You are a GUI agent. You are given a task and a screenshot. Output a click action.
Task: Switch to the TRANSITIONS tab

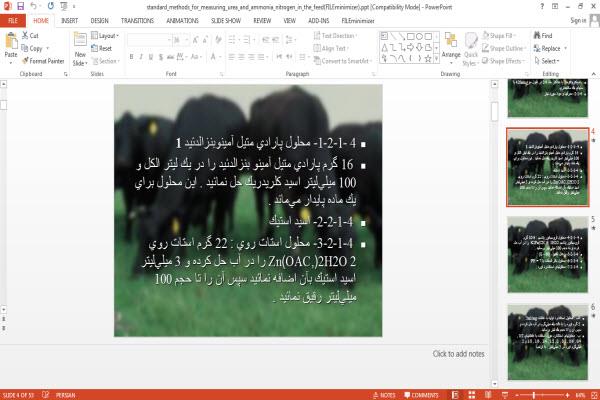pos(137,21)
